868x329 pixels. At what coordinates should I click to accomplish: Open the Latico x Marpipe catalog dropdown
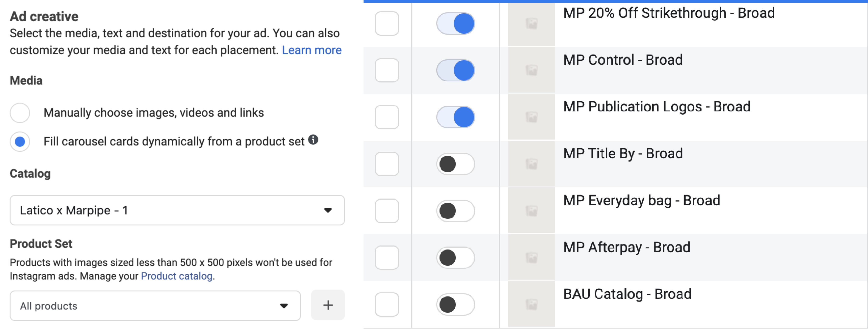[177, 210]
